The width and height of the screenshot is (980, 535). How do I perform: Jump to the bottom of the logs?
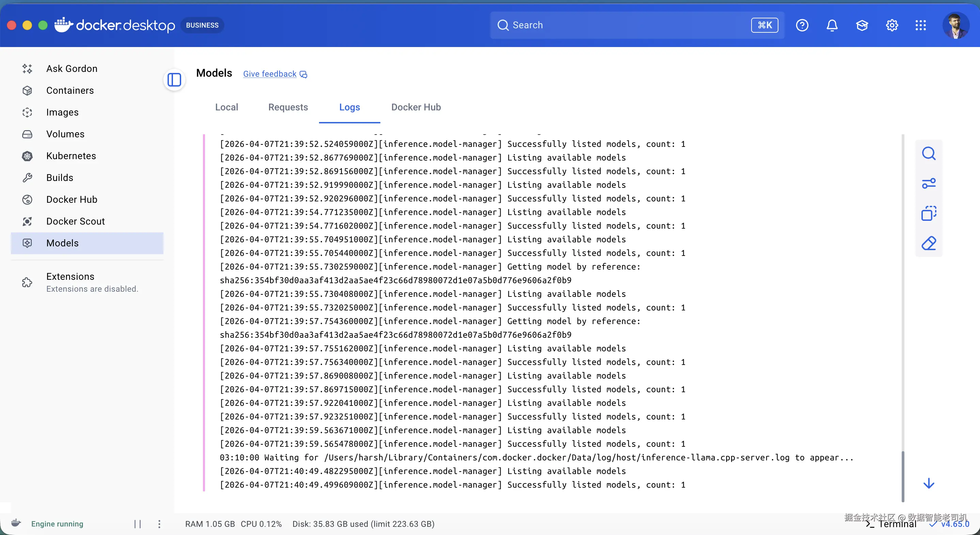(x=929, y=483)
